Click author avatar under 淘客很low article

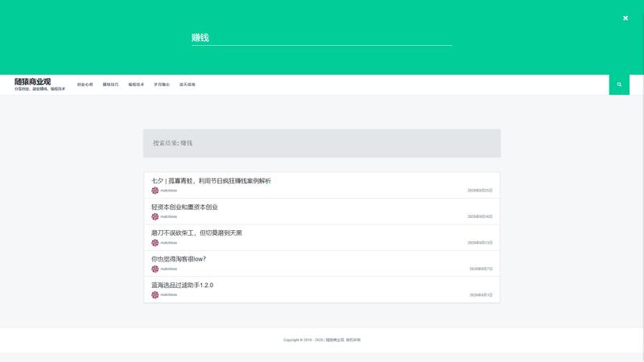click(x=155, y=269)
